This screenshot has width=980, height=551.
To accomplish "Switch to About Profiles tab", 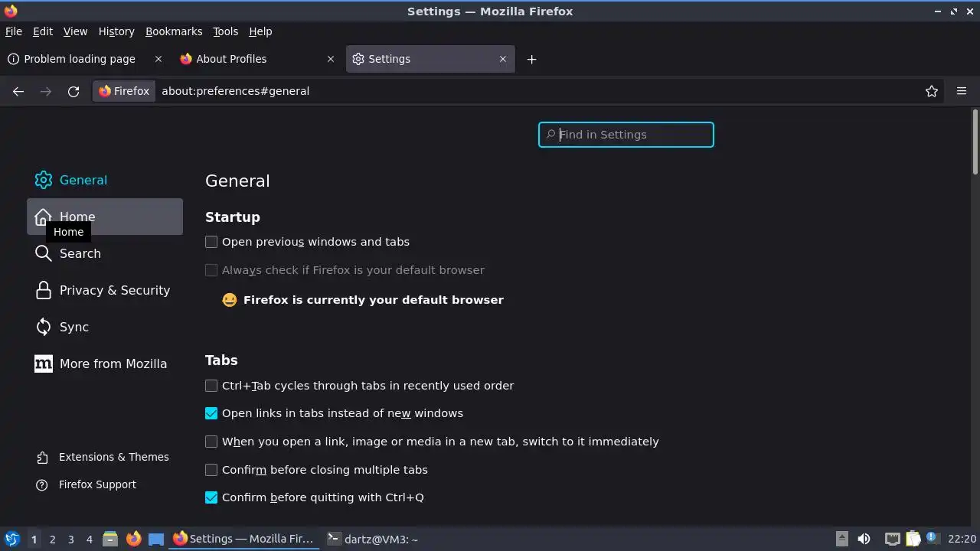I will 257,59.
